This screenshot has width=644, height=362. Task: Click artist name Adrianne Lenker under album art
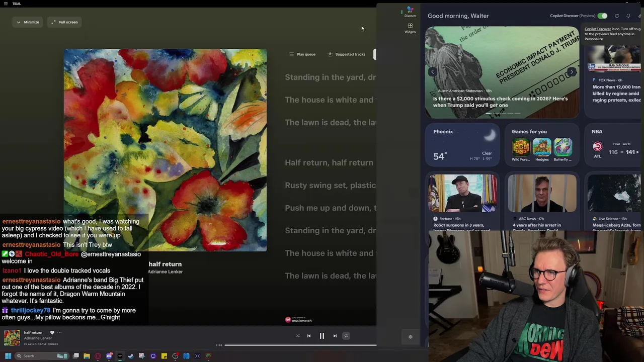click(165, 271)
